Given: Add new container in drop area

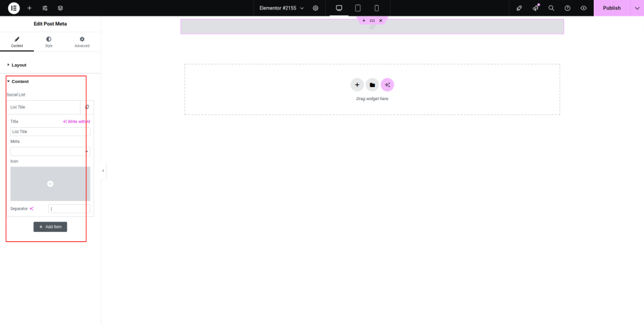Looking at the screenshot, I should 357,85.
